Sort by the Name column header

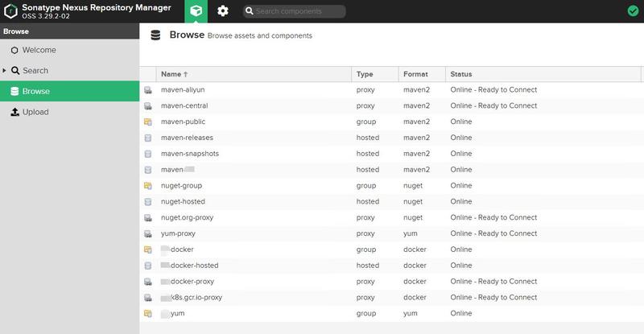point(254,74)
